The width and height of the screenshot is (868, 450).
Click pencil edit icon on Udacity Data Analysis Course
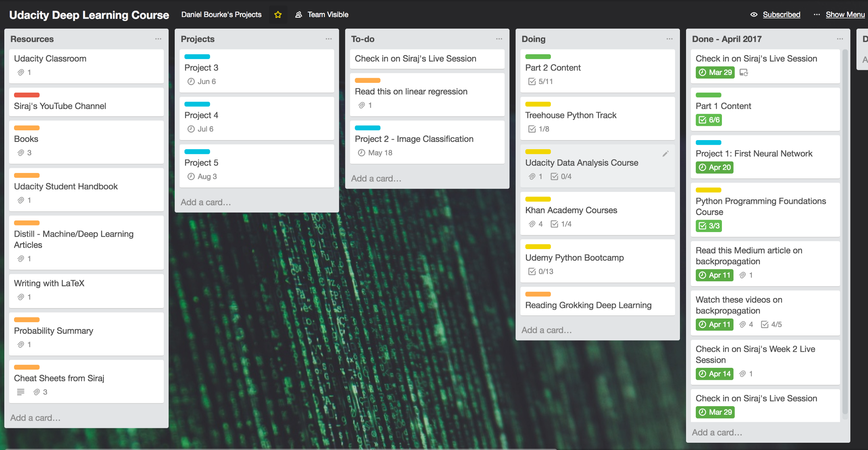pos(665,154)
